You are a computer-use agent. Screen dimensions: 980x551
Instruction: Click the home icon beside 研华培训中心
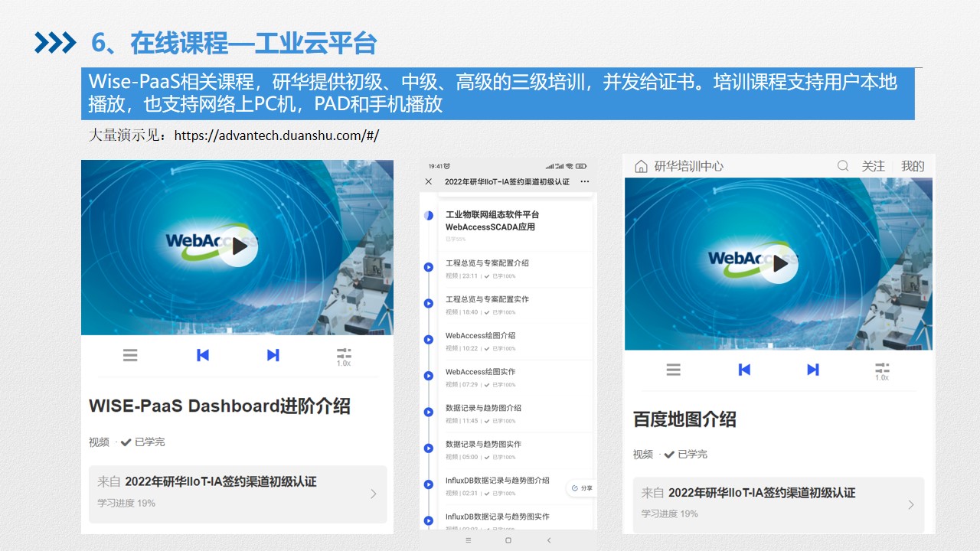pyautogui.click(x=641, y=166)
